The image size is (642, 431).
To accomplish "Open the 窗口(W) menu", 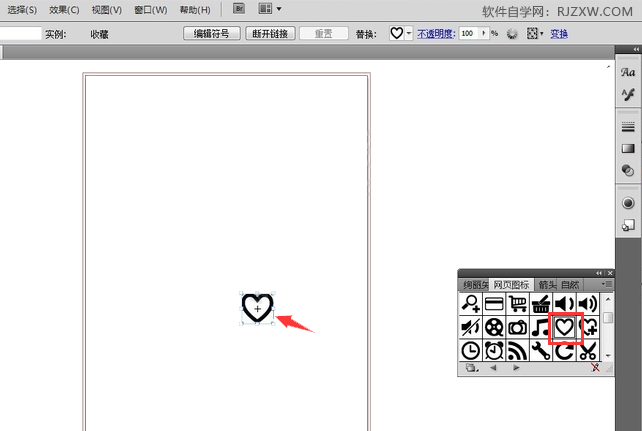I will 151,10.
